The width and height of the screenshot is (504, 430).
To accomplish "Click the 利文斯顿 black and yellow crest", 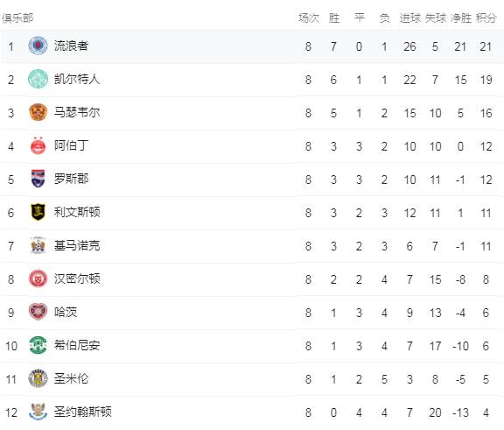I will [38, 212].
